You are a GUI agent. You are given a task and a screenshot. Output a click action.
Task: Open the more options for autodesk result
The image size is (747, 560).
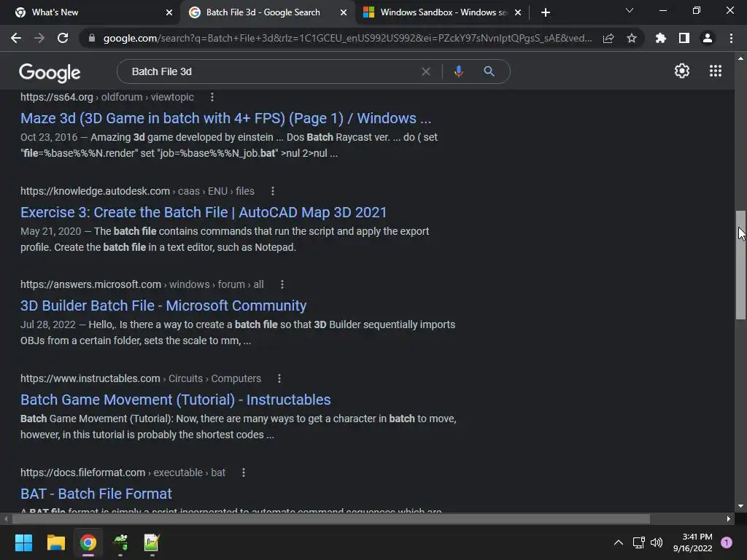point(273,191)
